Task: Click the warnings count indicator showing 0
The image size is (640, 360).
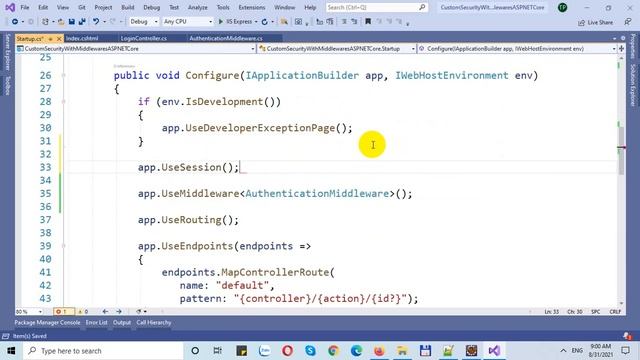Action: [x=83, y=311]
